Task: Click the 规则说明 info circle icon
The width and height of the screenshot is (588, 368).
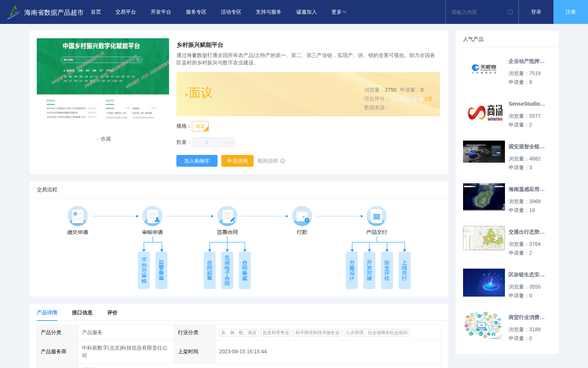Action: [x=283, y=161]
